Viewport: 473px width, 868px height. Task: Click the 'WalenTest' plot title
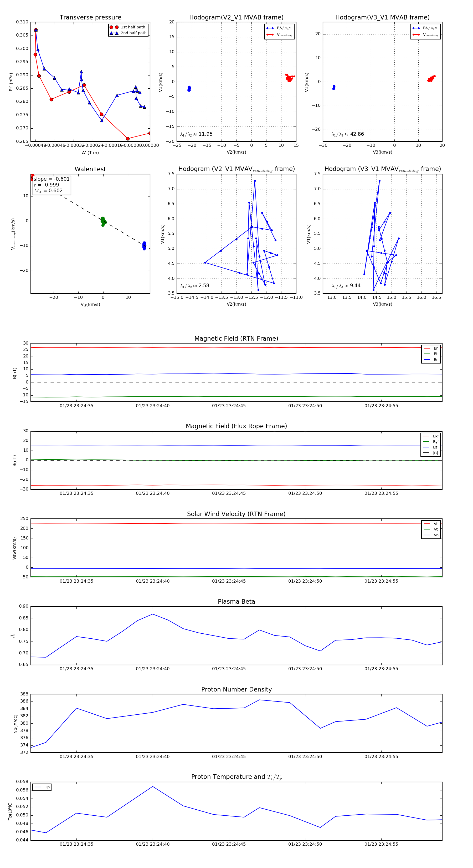[90, 169]
